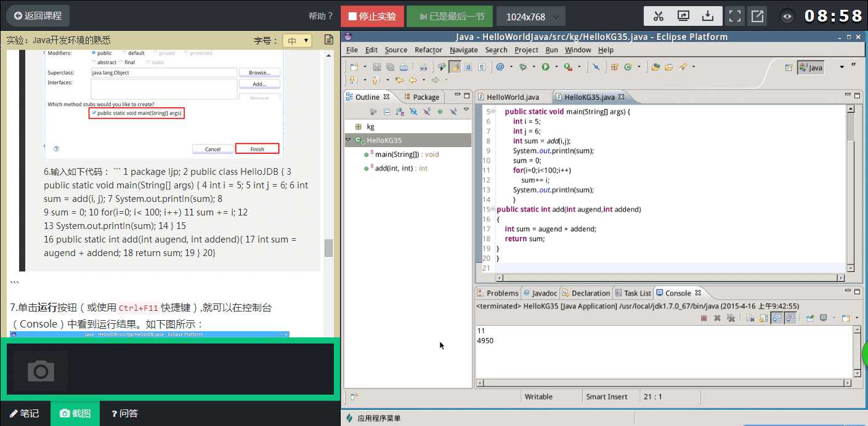The image size is (868, 426).
Task: Open Run button dropdown arrow
Action: [556, 67]
